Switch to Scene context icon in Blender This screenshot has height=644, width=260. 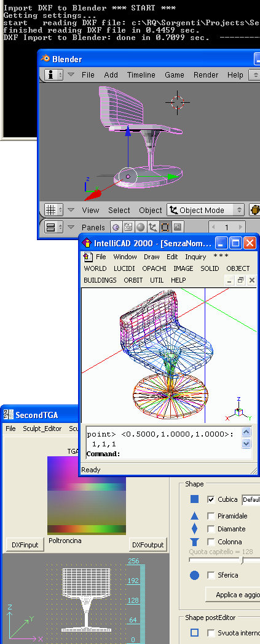[x=177, y=227]
